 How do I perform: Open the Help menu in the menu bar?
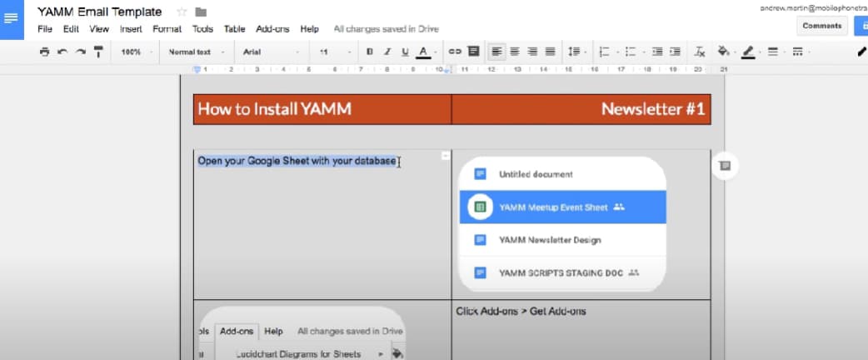pyautogui.click(x=309, y=29)
